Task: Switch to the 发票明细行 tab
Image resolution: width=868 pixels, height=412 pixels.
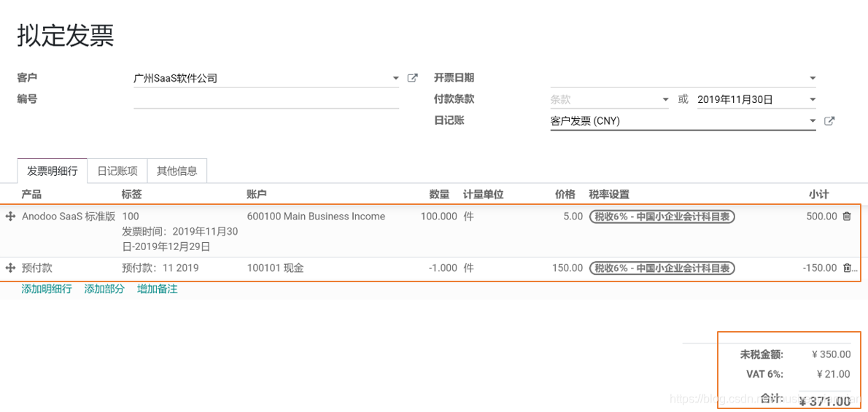Action: (52, 171)
